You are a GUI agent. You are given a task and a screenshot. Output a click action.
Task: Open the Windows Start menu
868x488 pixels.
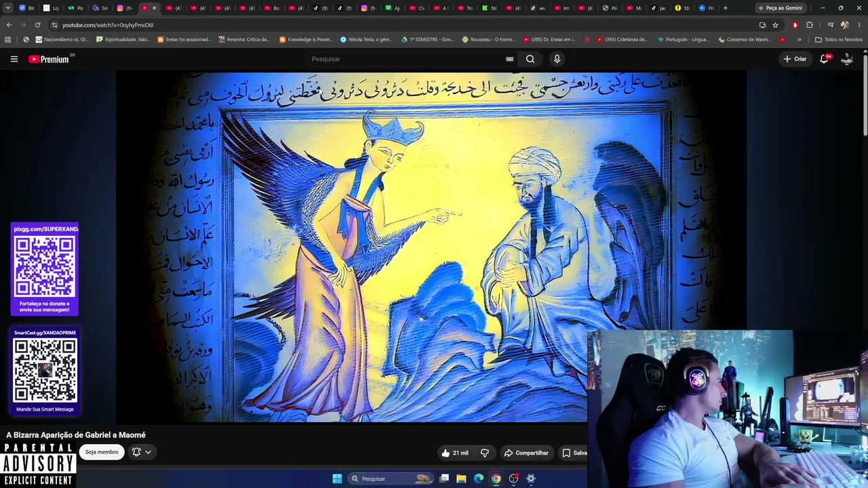tap(337, 479)
